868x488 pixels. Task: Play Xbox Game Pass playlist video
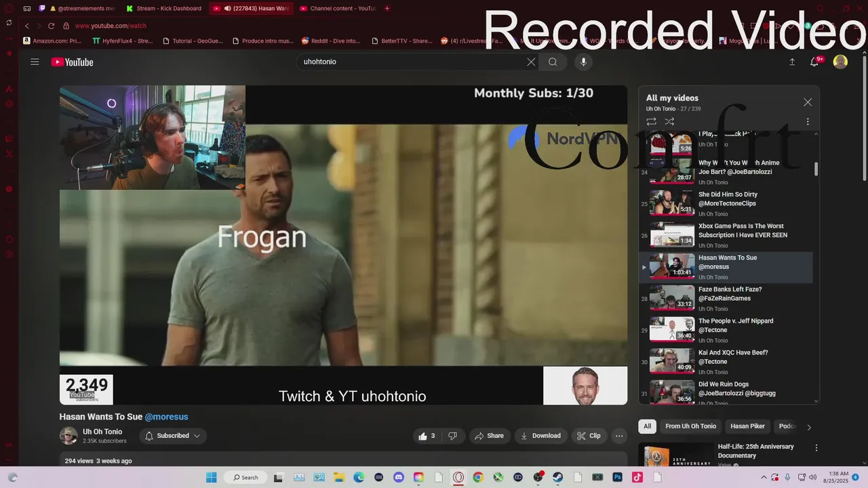(726, 235)
